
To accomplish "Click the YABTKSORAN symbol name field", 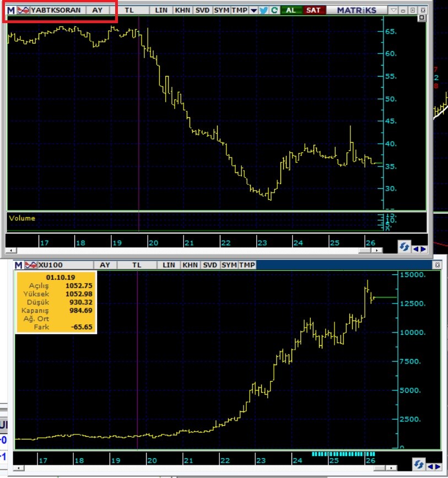I will point(56,10).
